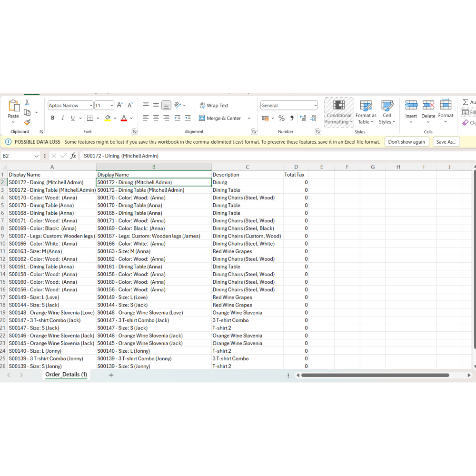Click the Increase Indent icon

(188, 118)
